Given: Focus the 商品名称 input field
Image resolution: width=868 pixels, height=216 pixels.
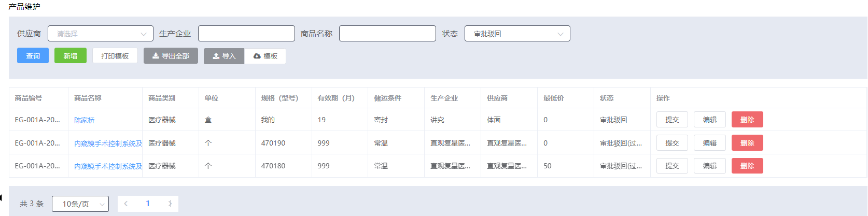Looking at the screenshot, I should 387,34.
